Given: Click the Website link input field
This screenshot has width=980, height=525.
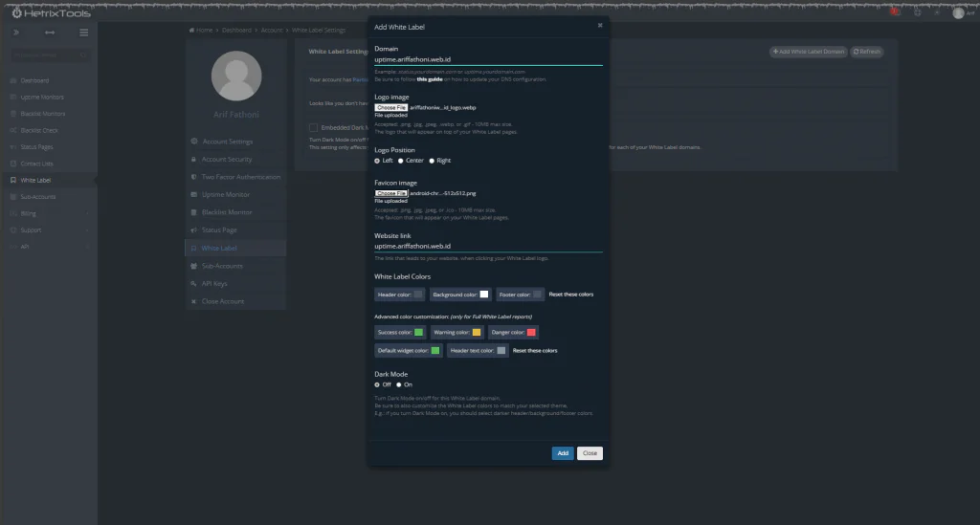Looking at the screenshot, I should pos(488,247).
